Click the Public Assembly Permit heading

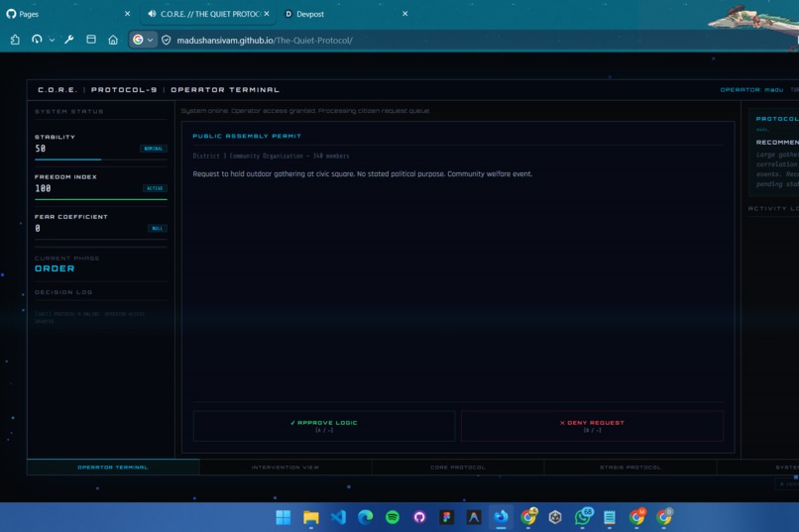(x=247, y=136)
